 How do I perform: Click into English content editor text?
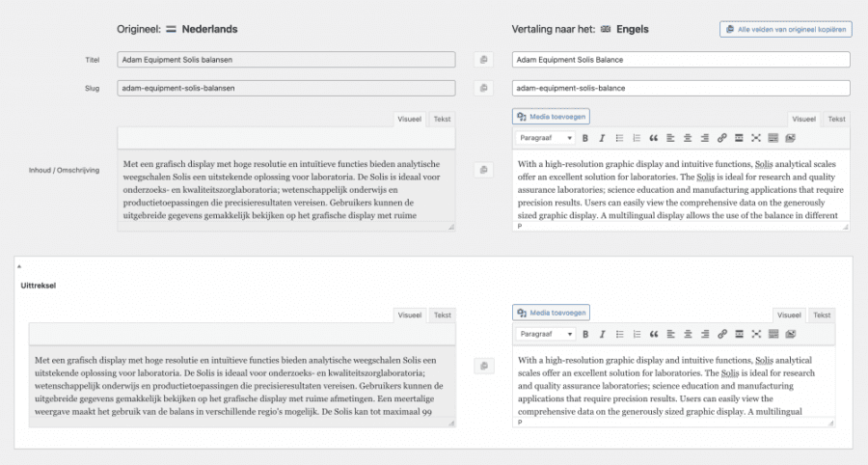[680, 189]
